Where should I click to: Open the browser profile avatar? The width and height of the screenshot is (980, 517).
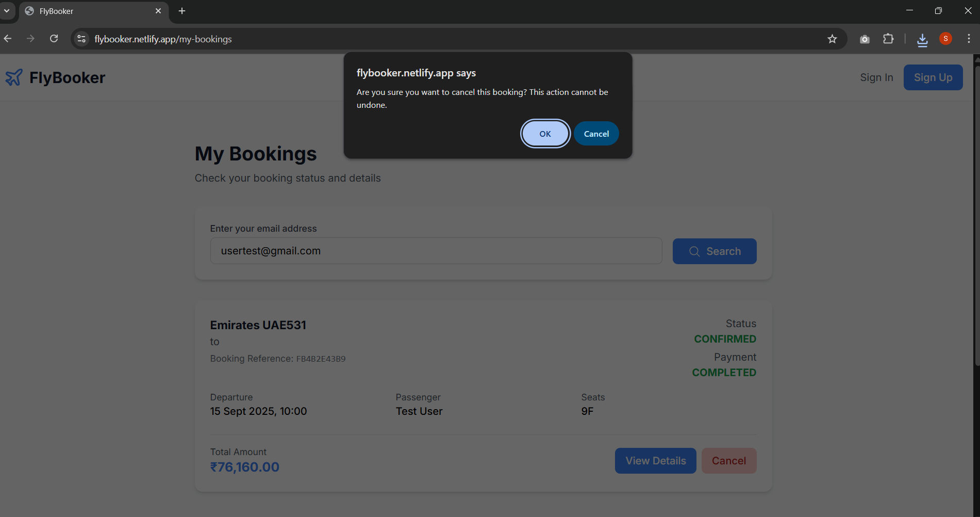coord(945,39)
